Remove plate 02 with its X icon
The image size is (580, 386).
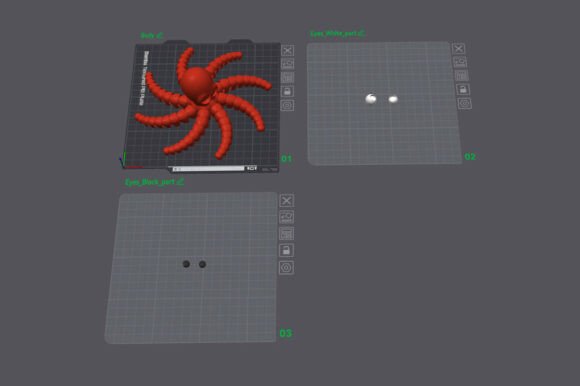point(459,48)
